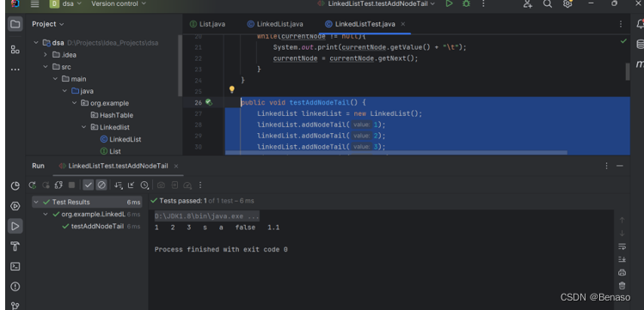Expand the .idea folder
This screenshot has height=310, width=644.
click(46, 55)
